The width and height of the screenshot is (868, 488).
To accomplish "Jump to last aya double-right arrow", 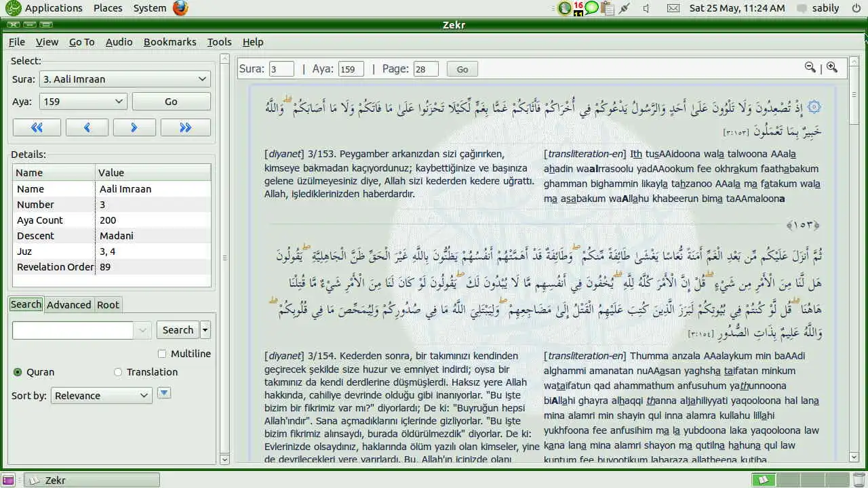I will tap(185, 127).
